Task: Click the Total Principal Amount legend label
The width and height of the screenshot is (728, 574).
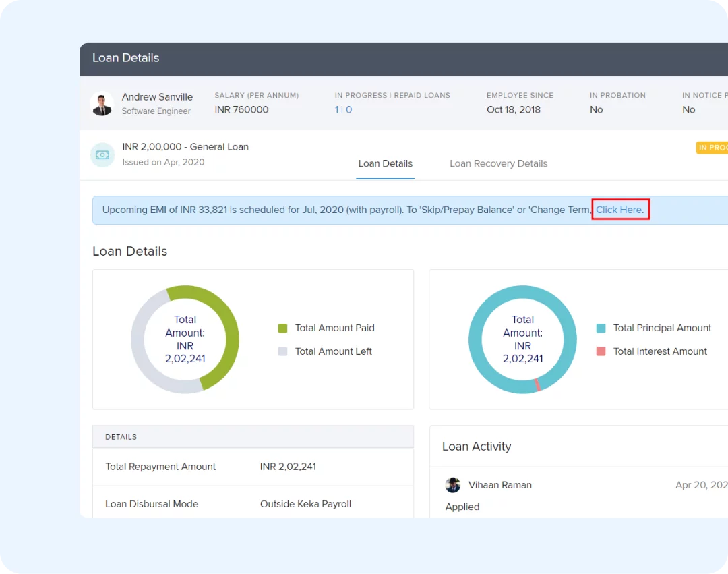Action: tap(662, 328)
